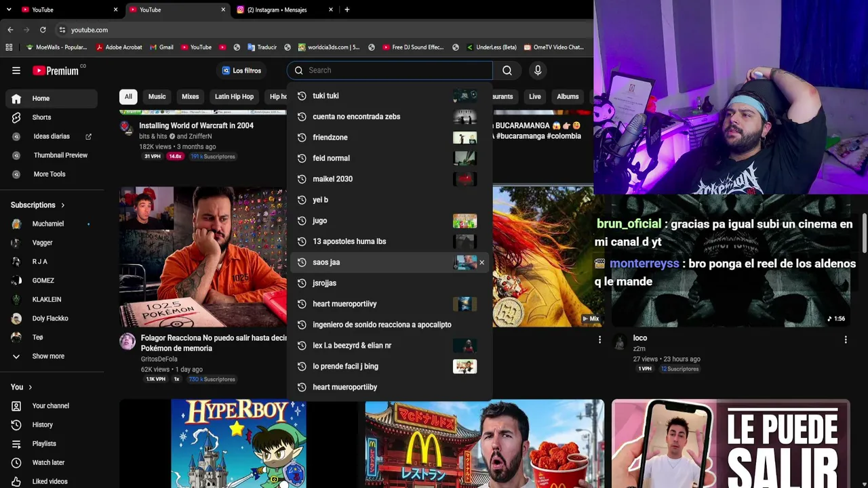Viewport: 868px width, 488px height.
Task: Select the 'yei b' search suggestion
Action: [x=390, y=200]
